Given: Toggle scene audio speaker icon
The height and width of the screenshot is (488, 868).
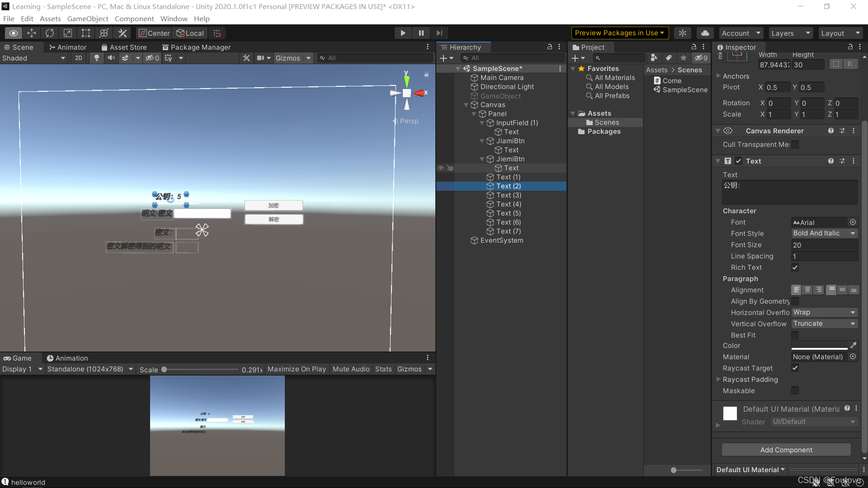Looking at the screenshot, I should [111, 58].
